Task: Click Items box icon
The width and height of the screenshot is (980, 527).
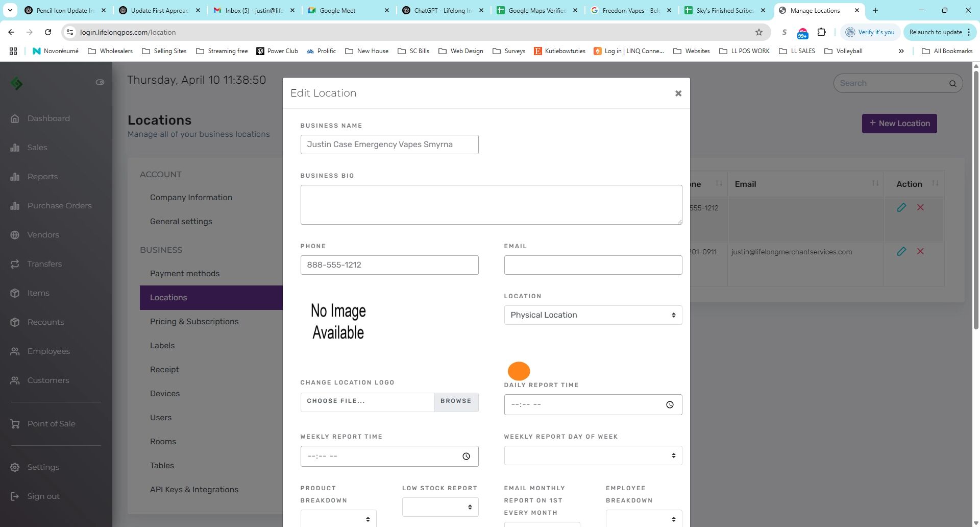Action: click(x=15, y=293)
